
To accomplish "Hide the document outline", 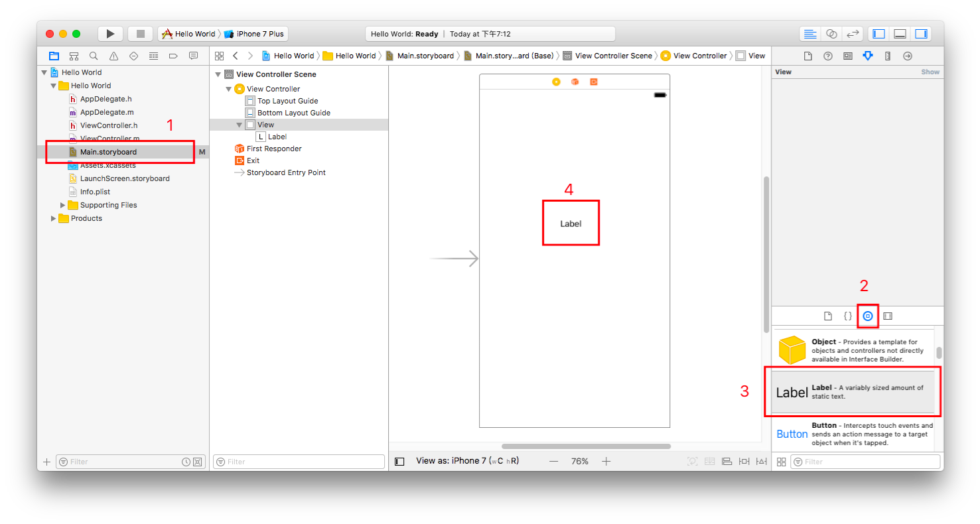I will tap(399, 461).
